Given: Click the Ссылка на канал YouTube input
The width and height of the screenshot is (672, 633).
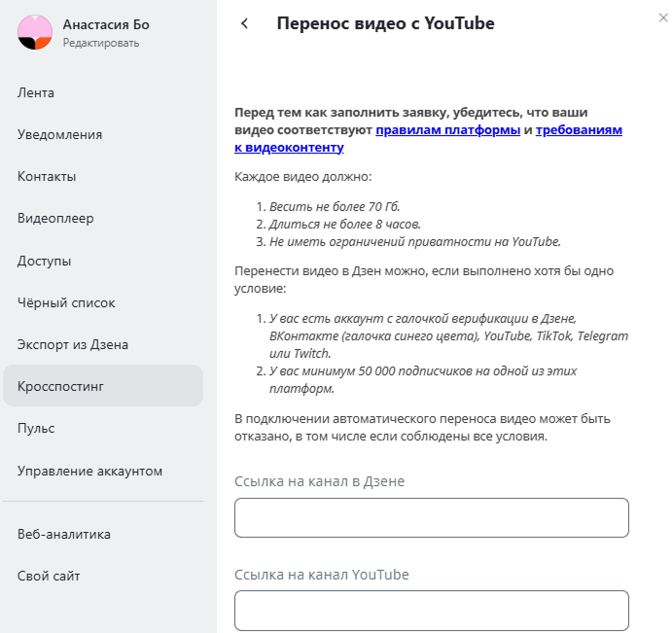Looking at the screenshot, I should pyautogui.click(x=431, y=610).
